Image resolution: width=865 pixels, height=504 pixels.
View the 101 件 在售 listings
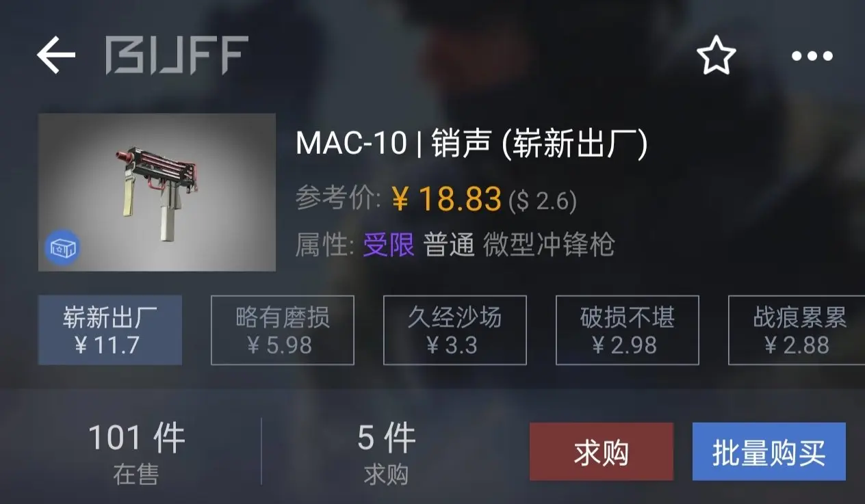(136, 453)
